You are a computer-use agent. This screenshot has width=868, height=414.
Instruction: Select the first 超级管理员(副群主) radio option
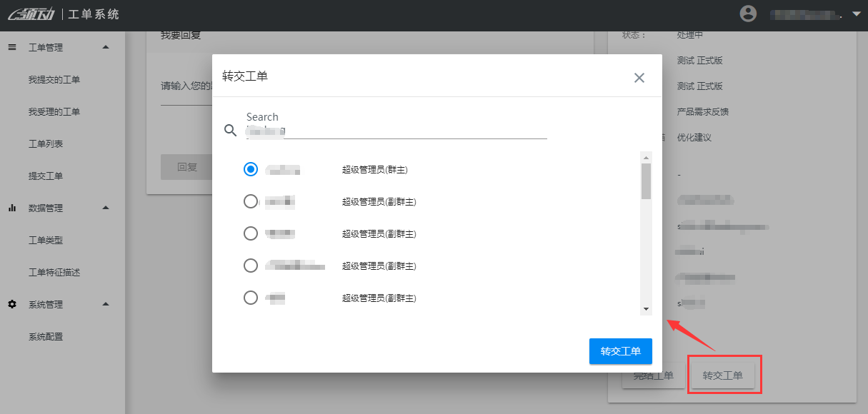coord(251,202)
